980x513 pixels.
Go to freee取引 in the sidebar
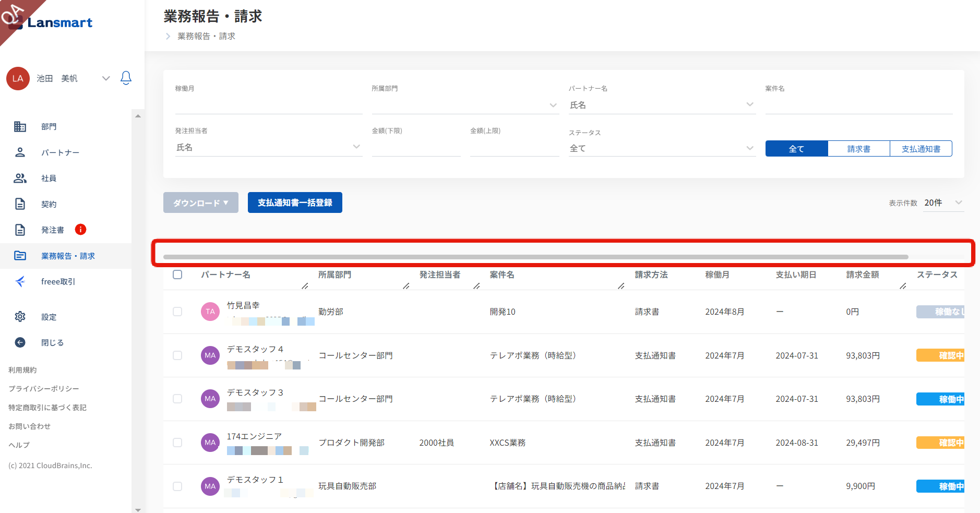click(58, 282)
